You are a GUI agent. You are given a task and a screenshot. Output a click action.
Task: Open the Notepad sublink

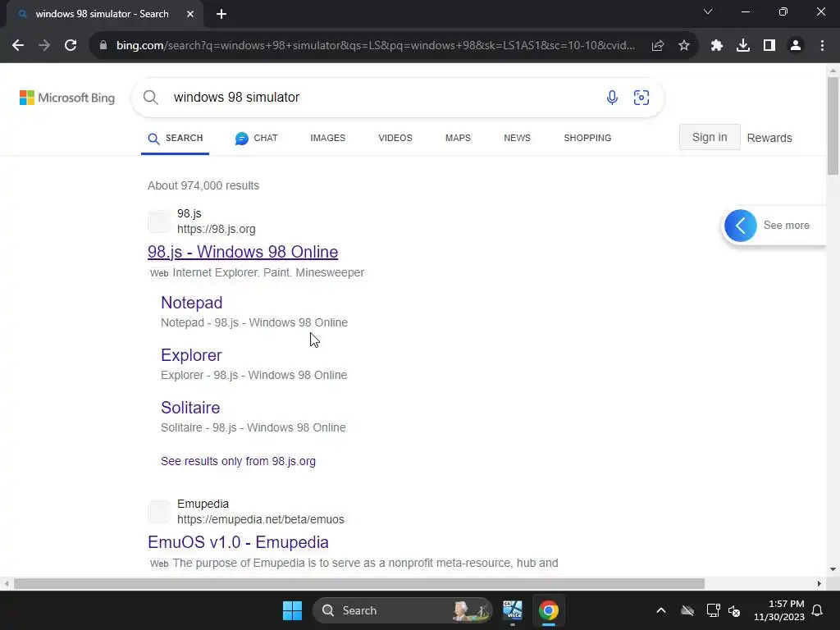click(192, 303)
